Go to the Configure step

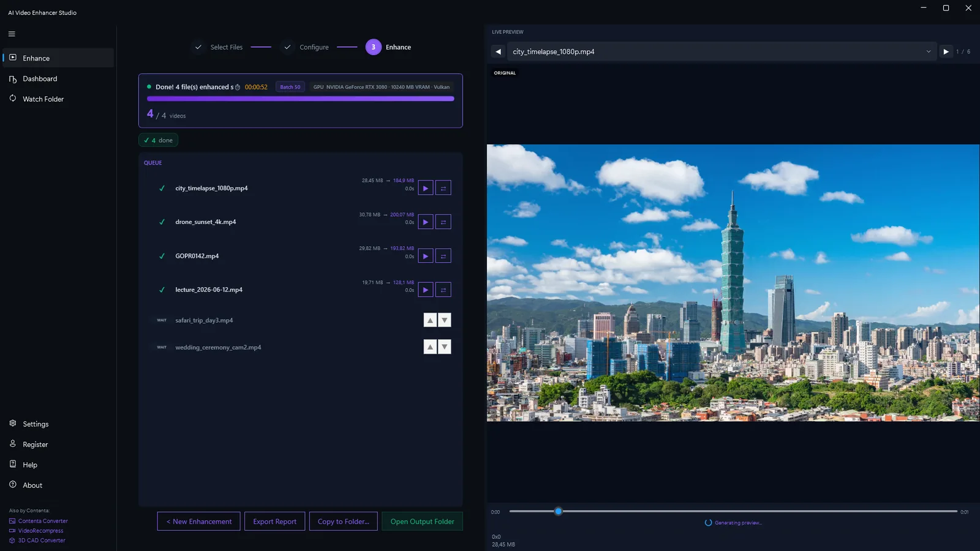[x=305, y=47]
